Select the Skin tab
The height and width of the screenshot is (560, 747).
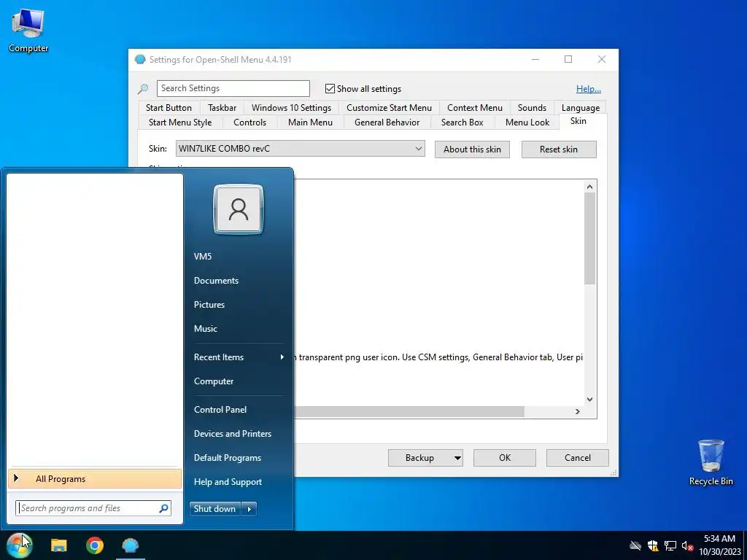[x=578, y=121]
